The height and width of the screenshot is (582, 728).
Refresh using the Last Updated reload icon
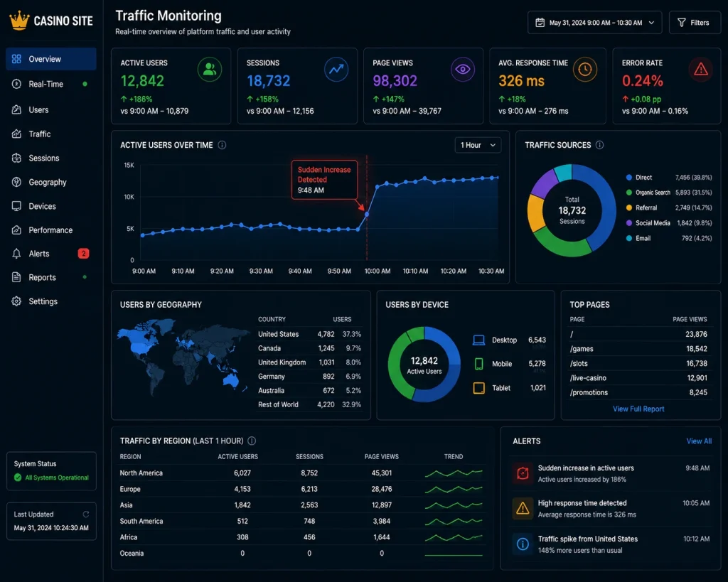(86, 514)
